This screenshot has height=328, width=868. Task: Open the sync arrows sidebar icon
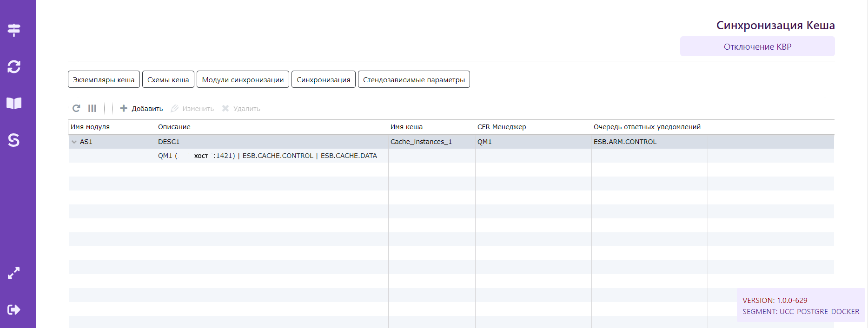click(14, 66)
